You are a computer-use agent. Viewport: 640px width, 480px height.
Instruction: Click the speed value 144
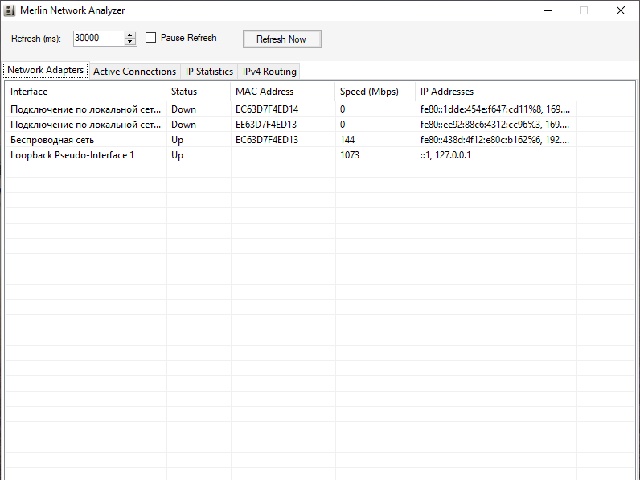pyautogui.click(x=348, y=140)
